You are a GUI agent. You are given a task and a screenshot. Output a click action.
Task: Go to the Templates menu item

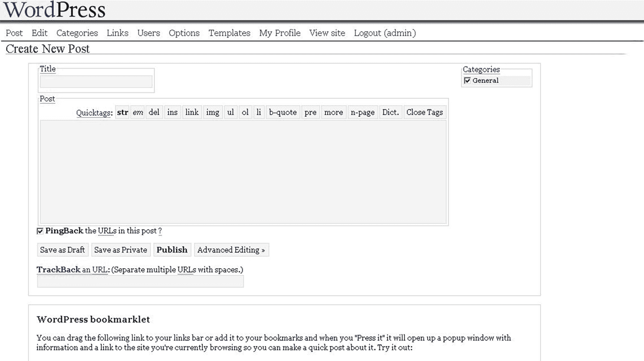pos(229,33)
